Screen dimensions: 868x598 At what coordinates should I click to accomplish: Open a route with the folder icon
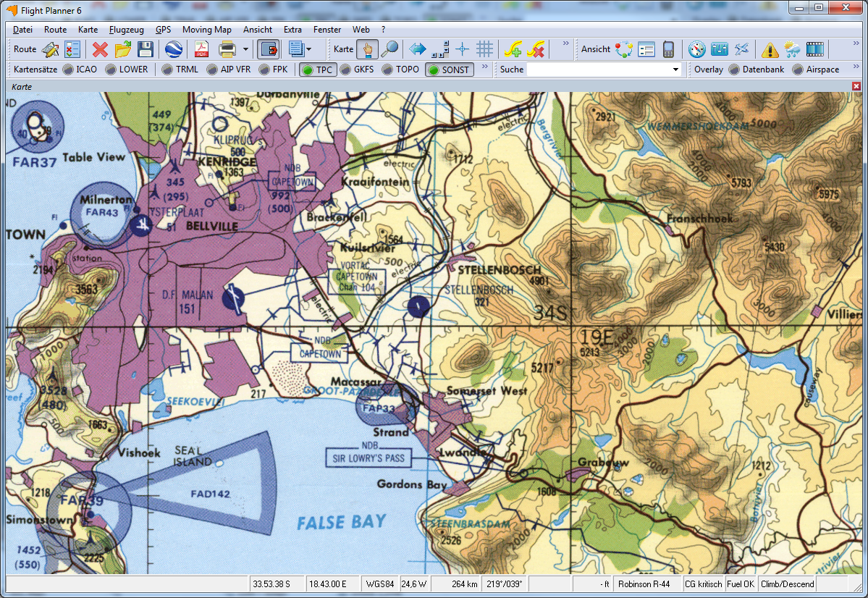pos(123,49)
